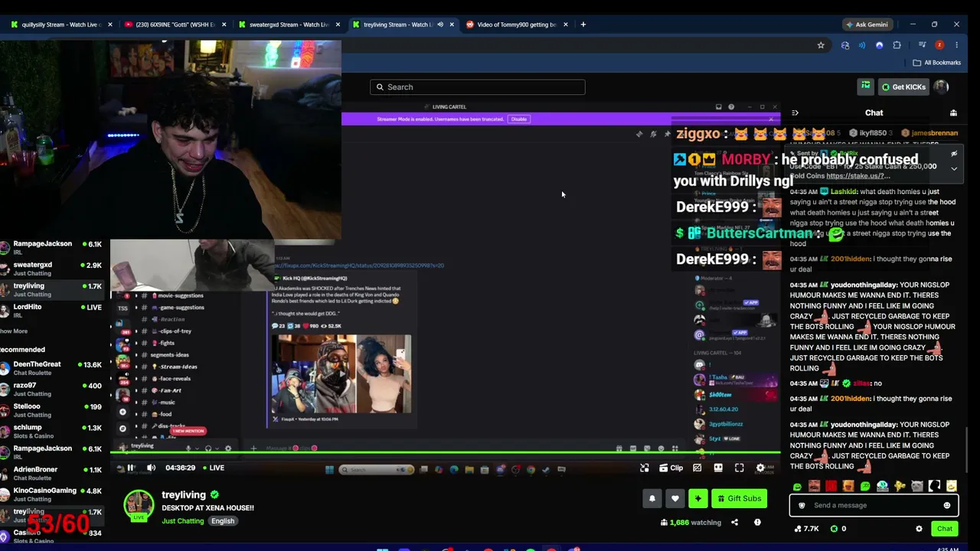This screenshot has width=980, height=551.
Task: Switch to the sweatergxd Stream tab
Action: (x=290, y=24)
